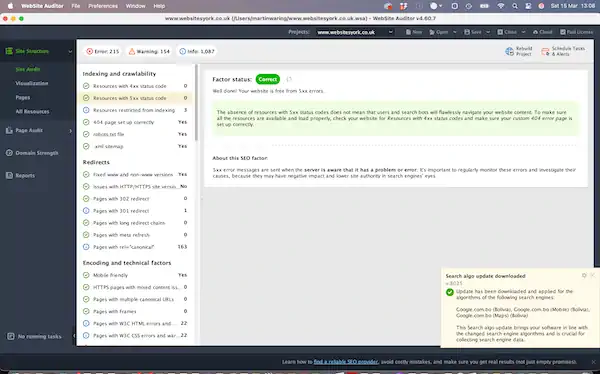This screenshot has width=600, height=374.
Task: Select Pages in sidebar
Action: 23,97
